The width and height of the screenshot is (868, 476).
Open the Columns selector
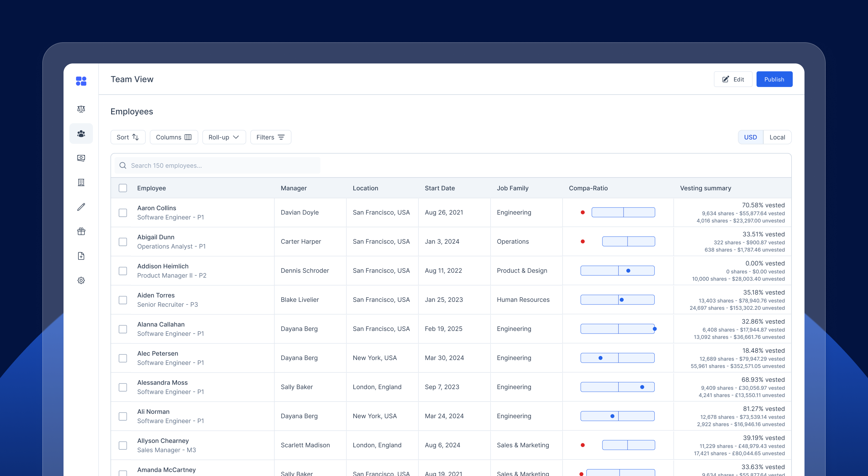pyautogui.click(x=174, y=137)
